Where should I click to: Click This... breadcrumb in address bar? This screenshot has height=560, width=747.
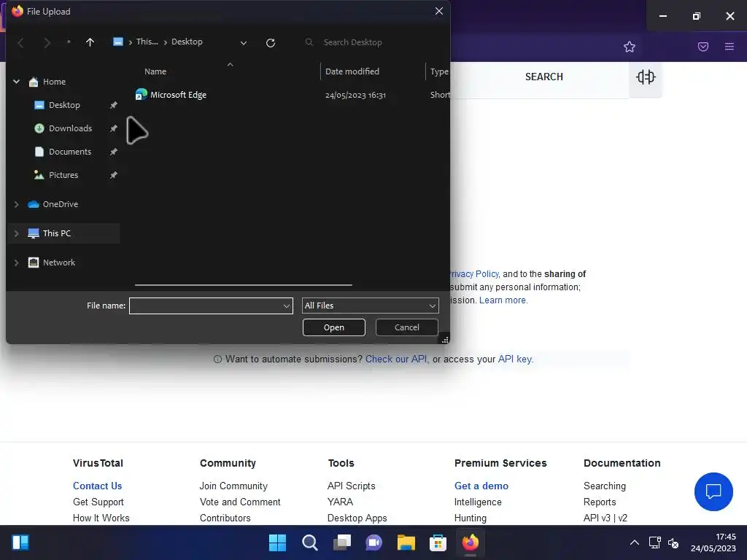pos(147,42)
